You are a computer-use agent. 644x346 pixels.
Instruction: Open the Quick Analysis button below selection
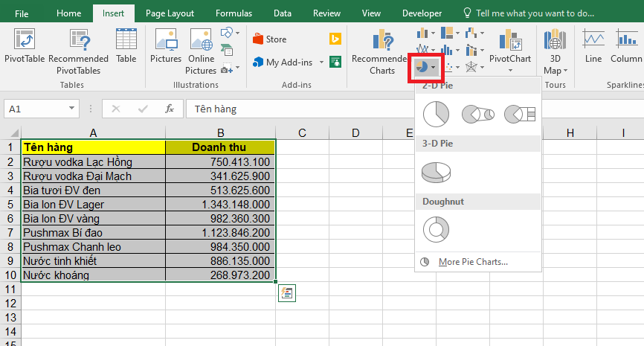(287, 293)
